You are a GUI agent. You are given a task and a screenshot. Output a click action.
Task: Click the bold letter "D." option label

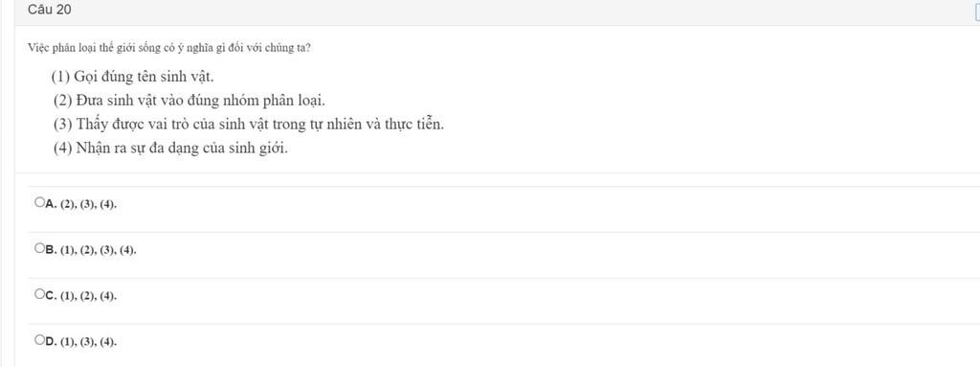pyautogui.click(x=52, y=341)
